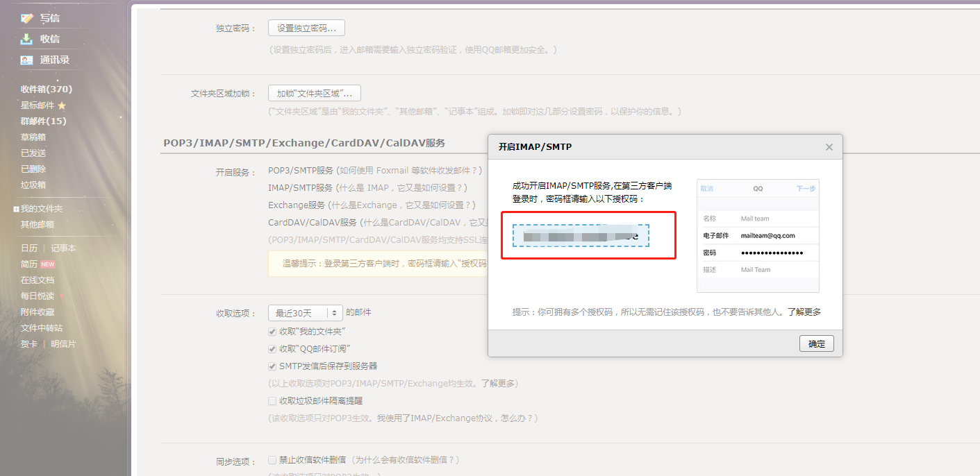Click 了解更多 in the dialog hint
The width and height of the screenshot is (980, 476).
click(804, 312)
